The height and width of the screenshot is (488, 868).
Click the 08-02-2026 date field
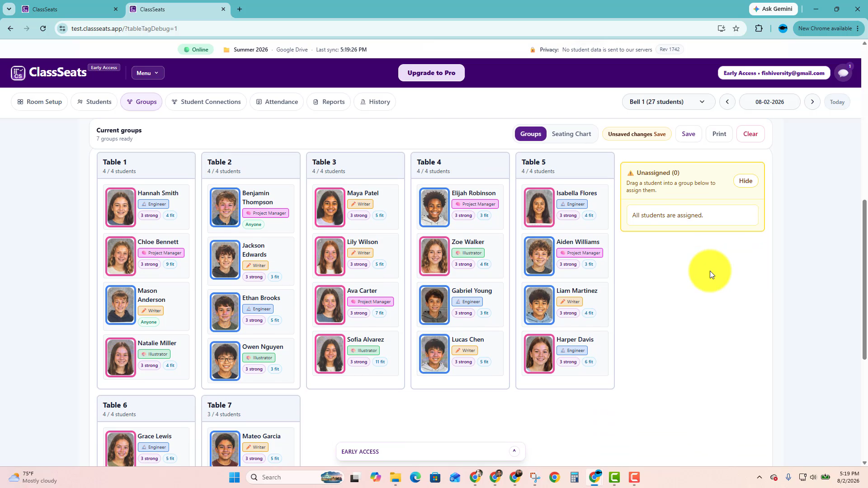[x=769, y=102]
